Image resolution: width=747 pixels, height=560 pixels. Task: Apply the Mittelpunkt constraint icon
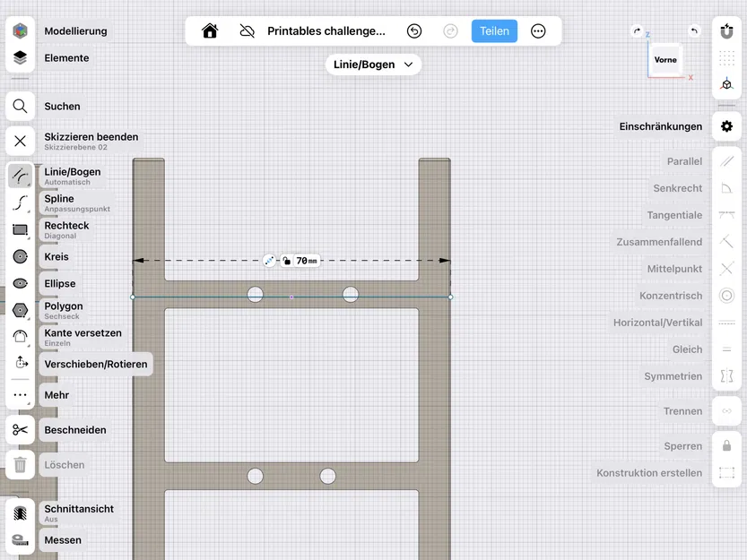(x=726, y=269)
